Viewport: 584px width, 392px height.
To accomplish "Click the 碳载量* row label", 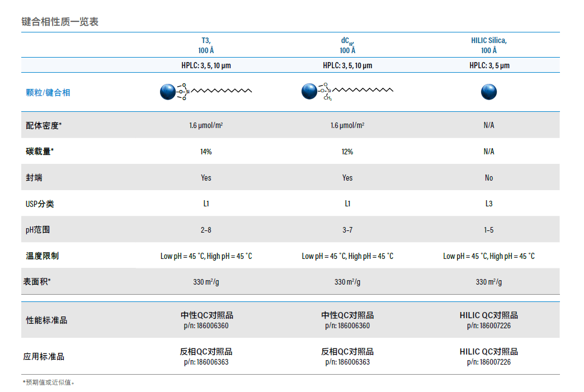I will pos(40,151).
